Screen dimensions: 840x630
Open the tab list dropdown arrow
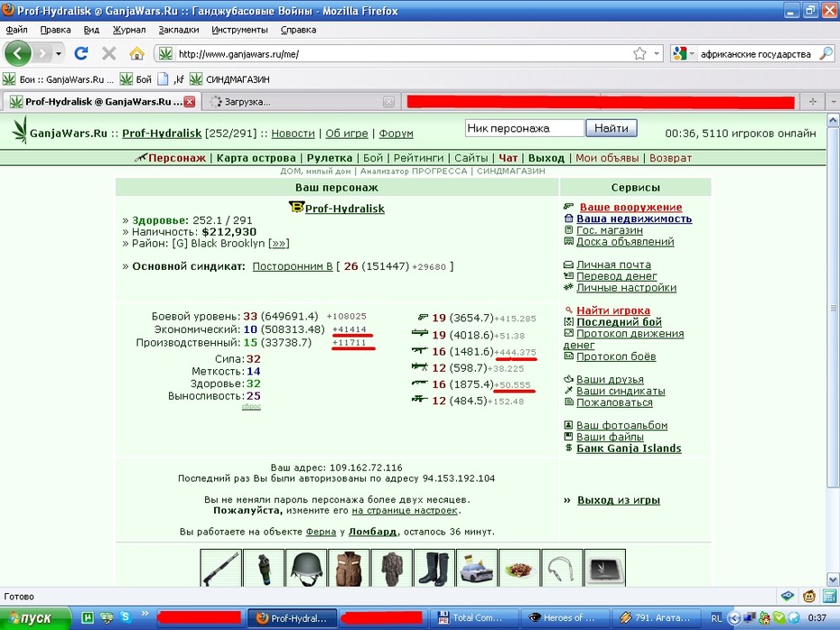click(833, 101)
